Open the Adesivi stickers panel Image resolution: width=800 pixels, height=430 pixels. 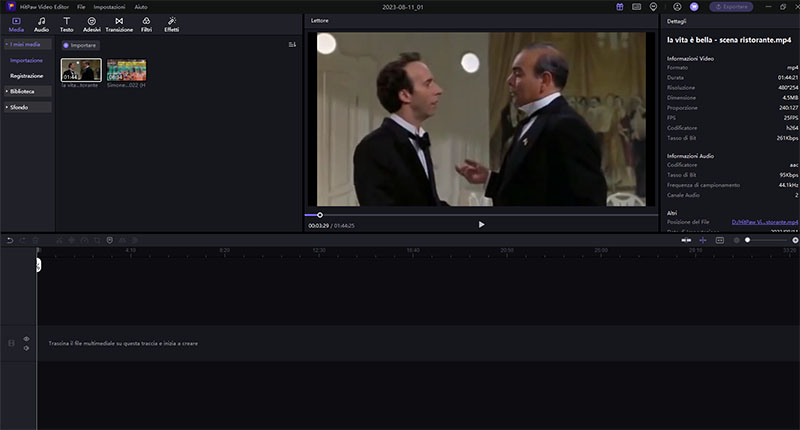pos(91,24)
